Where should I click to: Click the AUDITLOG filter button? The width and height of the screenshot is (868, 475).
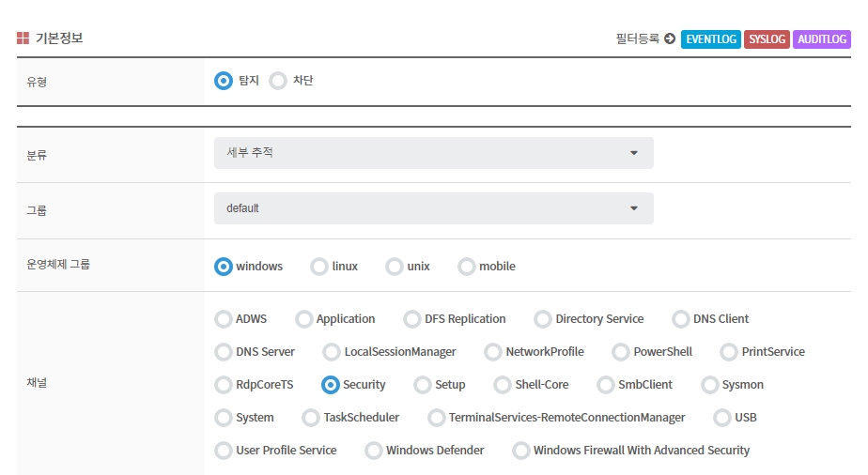822,39
